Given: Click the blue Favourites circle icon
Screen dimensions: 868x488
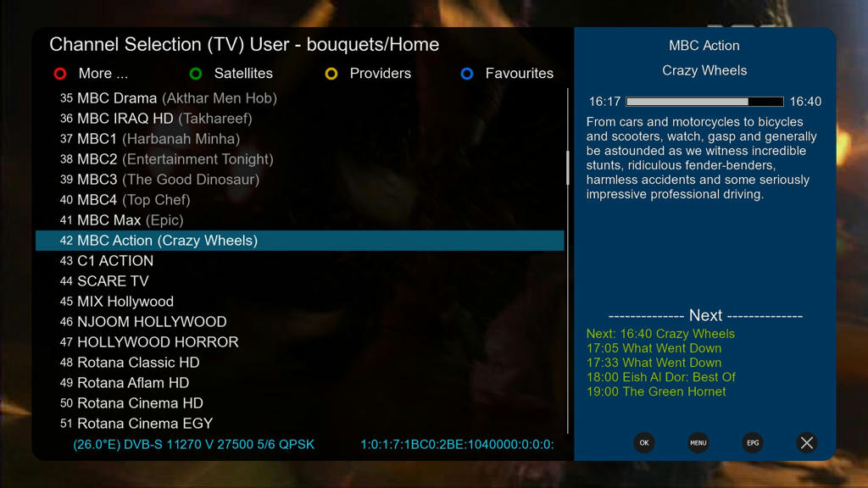Looking at the screenshot, I should click(x=467, y=74).
